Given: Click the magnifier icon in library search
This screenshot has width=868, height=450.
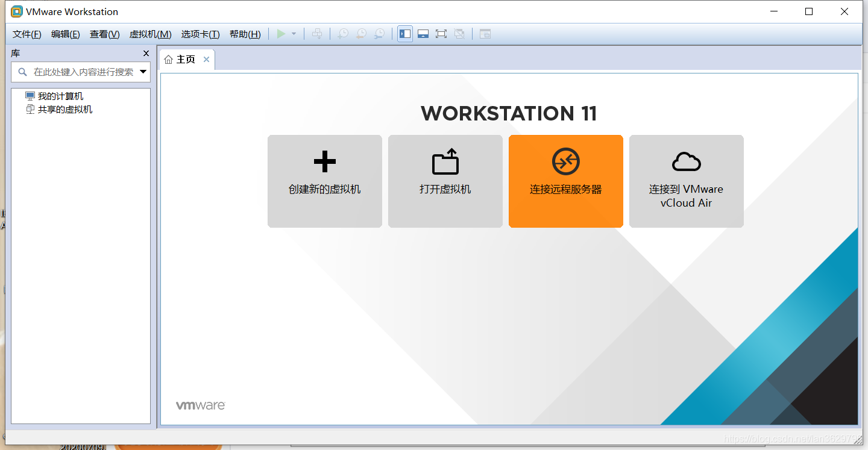Looking at the screenshot, I should (x=23, y=72).
